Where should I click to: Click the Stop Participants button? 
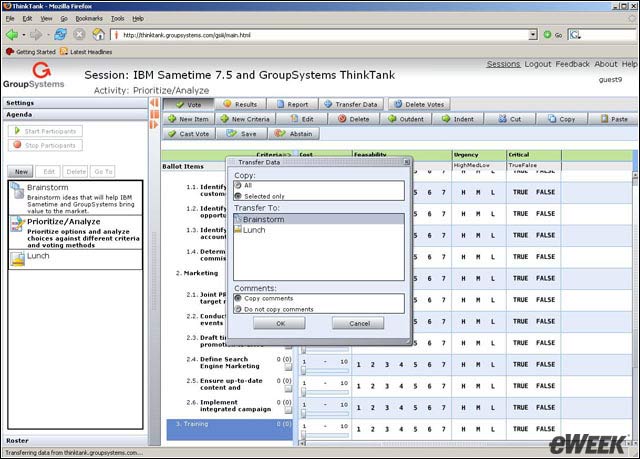[x=45, y=145]
